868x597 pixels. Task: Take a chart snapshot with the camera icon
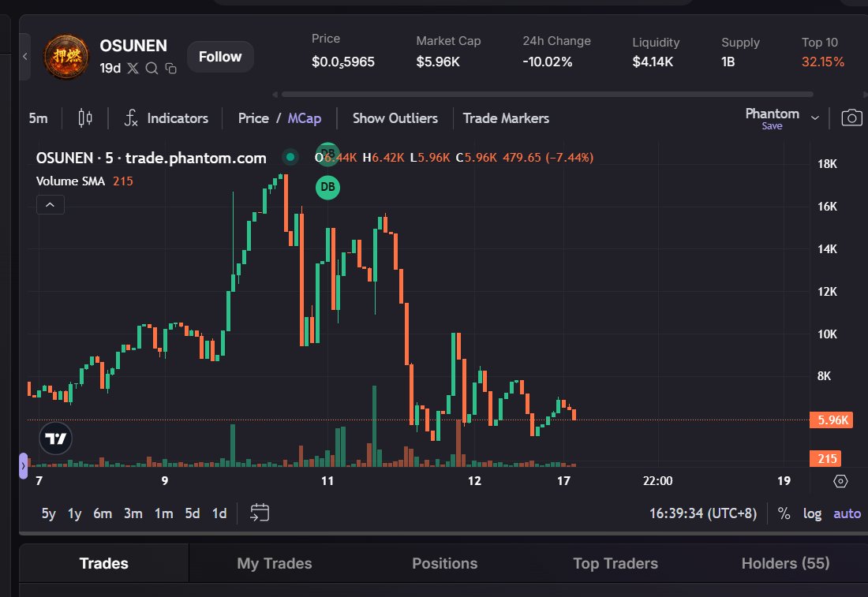[851, 118]
